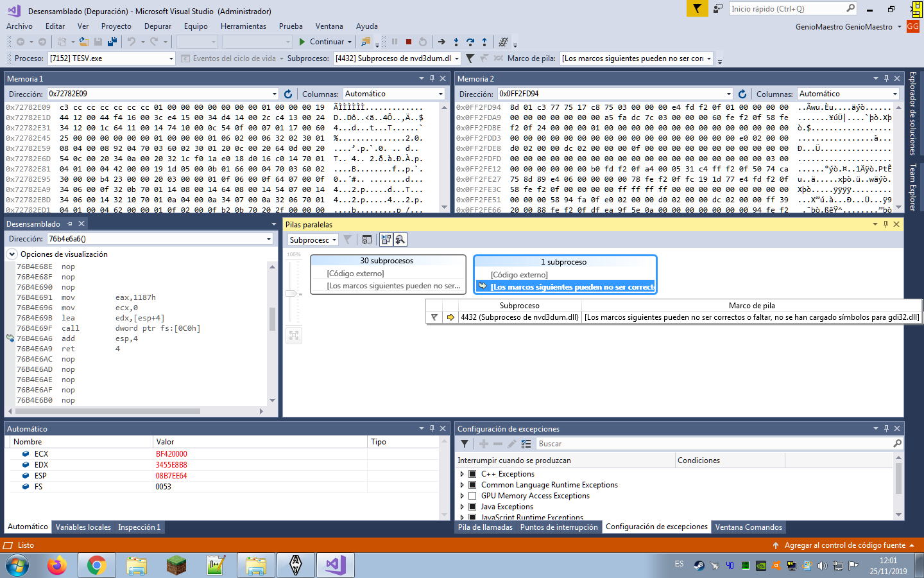
Task: Pause execution with the Break All button
Action: 395,42
